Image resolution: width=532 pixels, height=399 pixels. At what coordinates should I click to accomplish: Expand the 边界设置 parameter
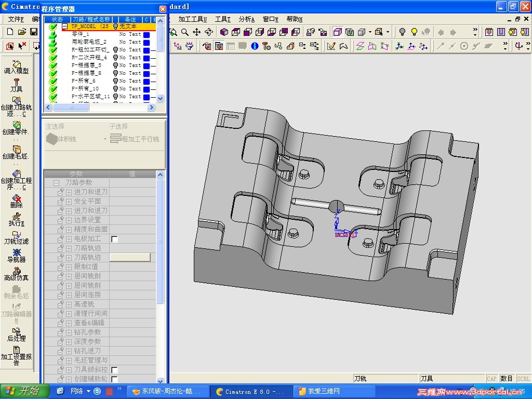[69, 220]
